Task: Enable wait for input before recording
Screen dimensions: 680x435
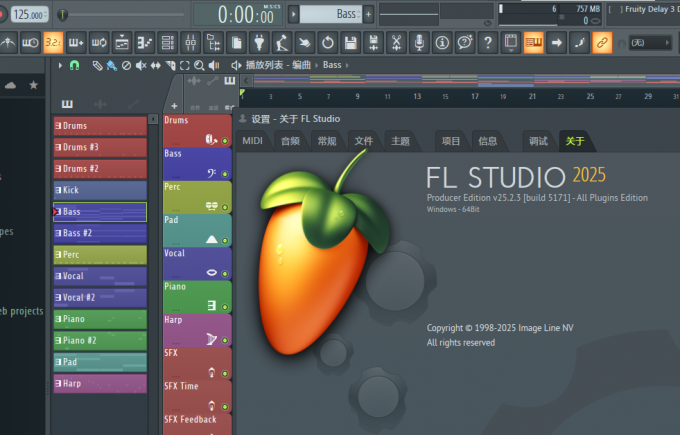Action: coord(30,43)
